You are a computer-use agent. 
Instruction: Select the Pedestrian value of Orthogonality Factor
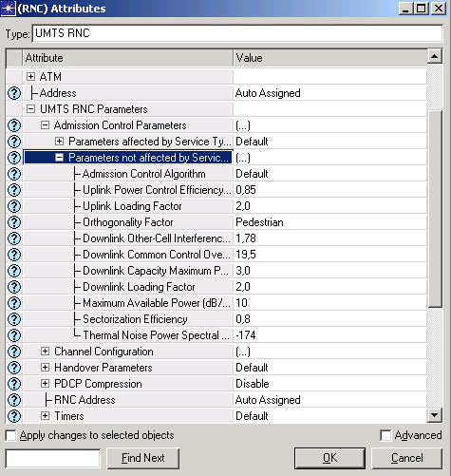259,222
